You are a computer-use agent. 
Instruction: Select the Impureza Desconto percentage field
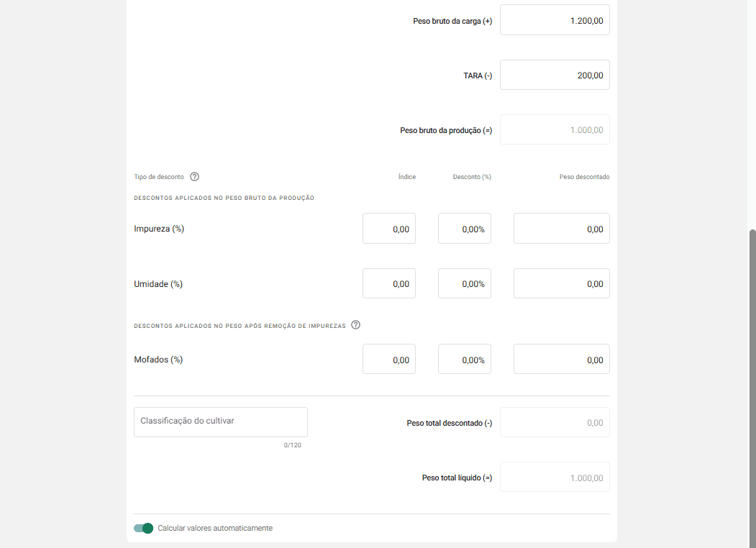pos(464,228)
